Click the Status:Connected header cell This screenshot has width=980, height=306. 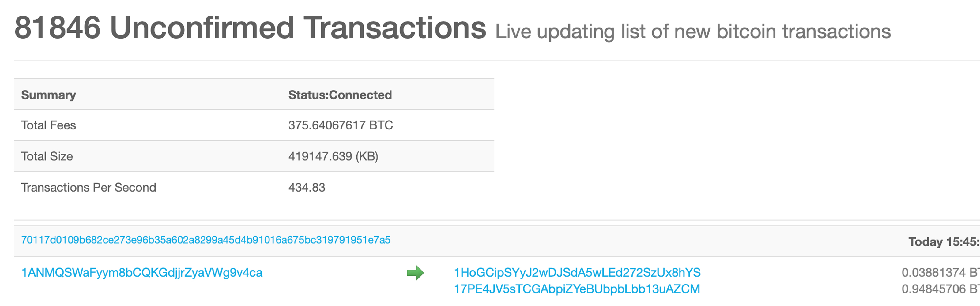click(x=340, y=95)
